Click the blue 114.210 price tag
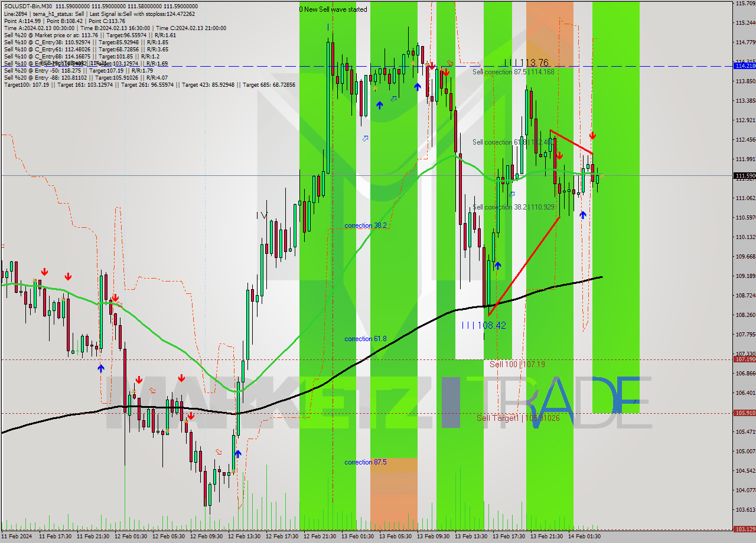 pyautogui.click(x=744, y=66)
